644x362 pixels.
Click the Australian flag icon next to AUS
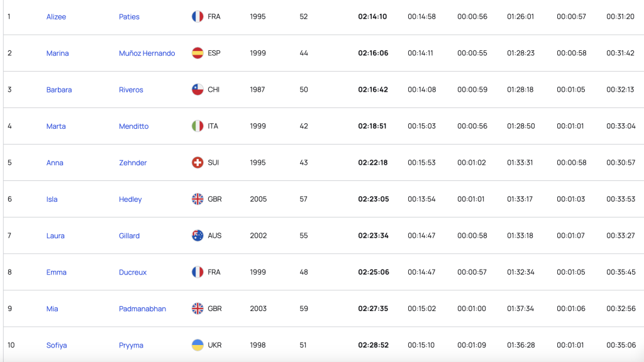click(x=197, y=236)
